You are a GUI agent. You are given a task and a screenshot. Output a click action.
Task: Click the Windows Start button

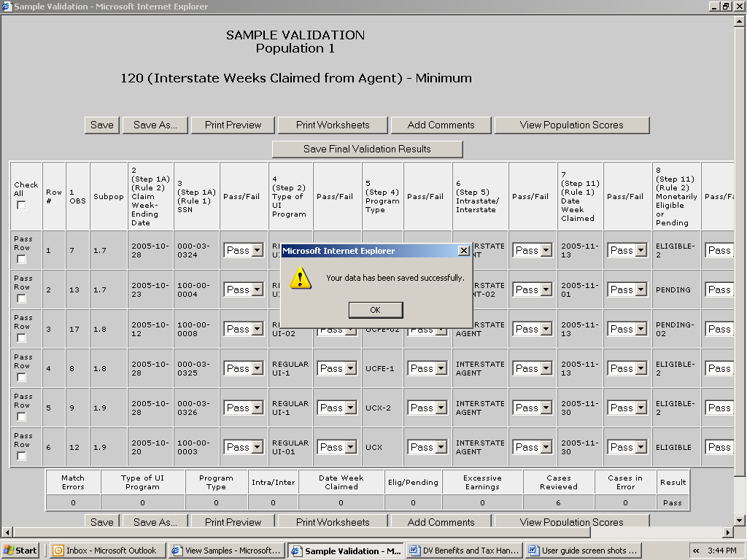click(20, 551)
